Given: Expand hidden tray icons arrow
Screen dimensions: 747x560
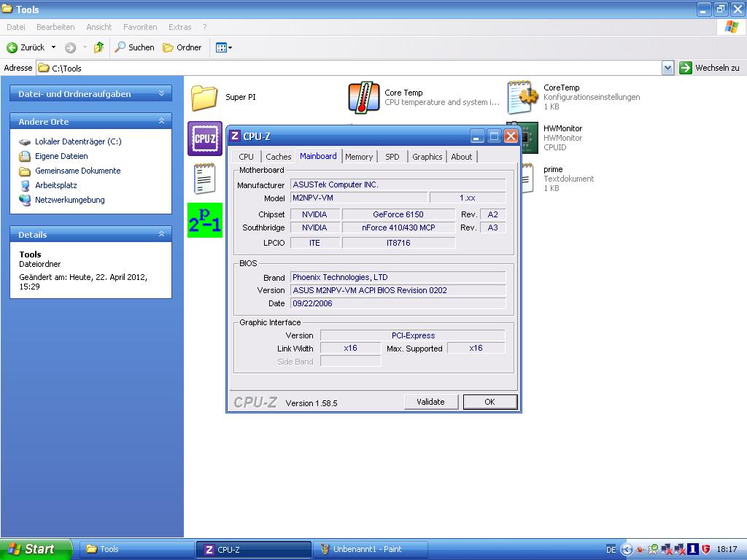Looking at the screenshot, I should [x=627, y=550].
